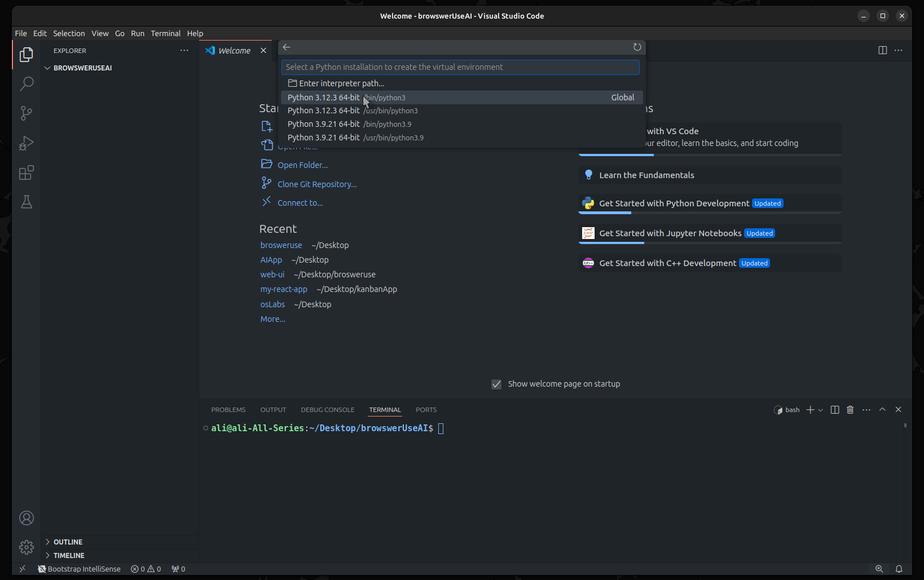Choose Python 3.9.21 at /bin/python3.9
924x580 pixels.
[461, 124]
